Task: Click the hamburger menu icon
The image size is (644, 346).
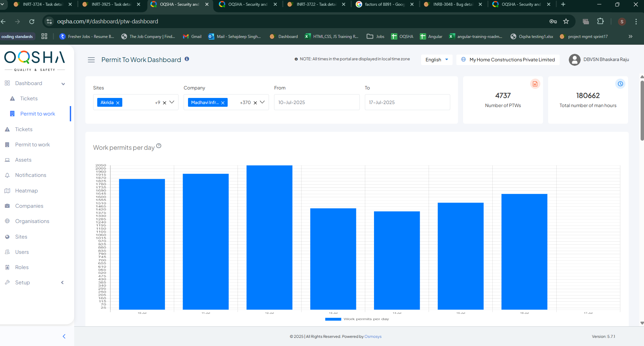Action: click(x=91, y=60)
